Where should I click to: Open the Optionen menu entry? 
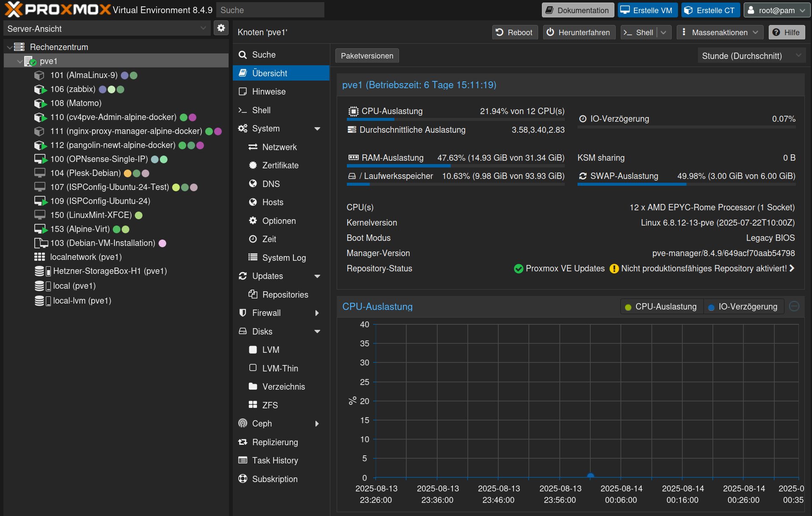pos(281,221)
